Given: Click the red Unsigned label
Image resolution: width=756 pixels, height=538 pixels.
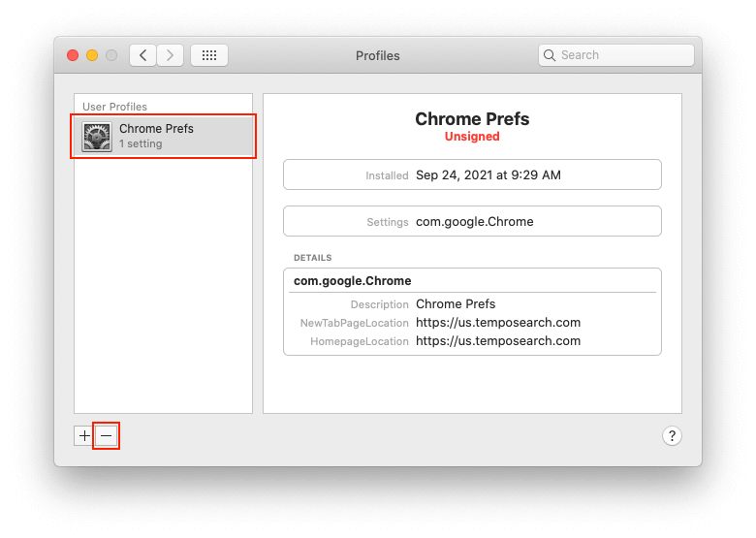Looking at the screenshot, I should (x=472, y=137).
